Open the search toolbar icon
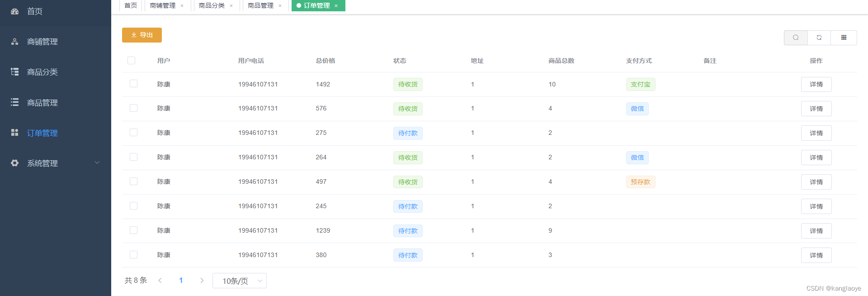Screen dimensions: 868x296 pyautogui.click(x=796, y=38)
